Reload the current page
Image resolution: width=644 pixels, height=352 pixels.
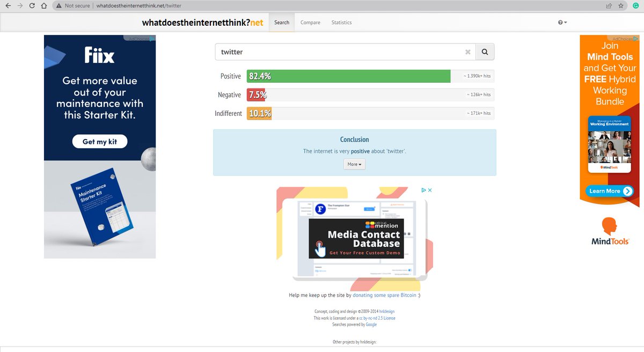[x=32, y=6]
